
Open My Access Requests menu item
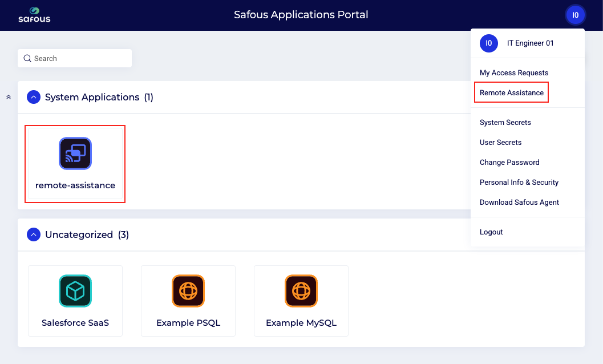pyautogui.click(x=513, y=73)
